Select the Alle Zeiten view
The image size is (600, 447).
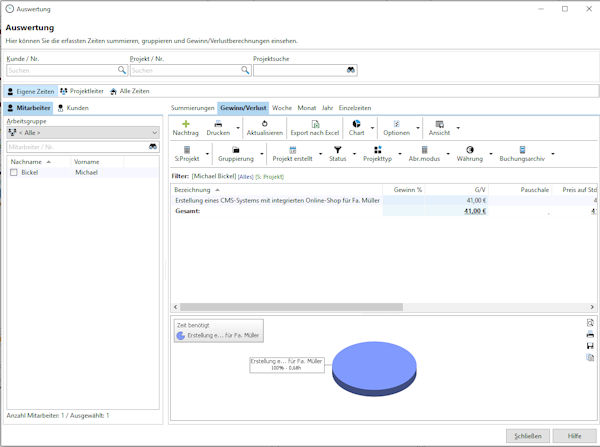pyautogui.click(x=130, y=91)
